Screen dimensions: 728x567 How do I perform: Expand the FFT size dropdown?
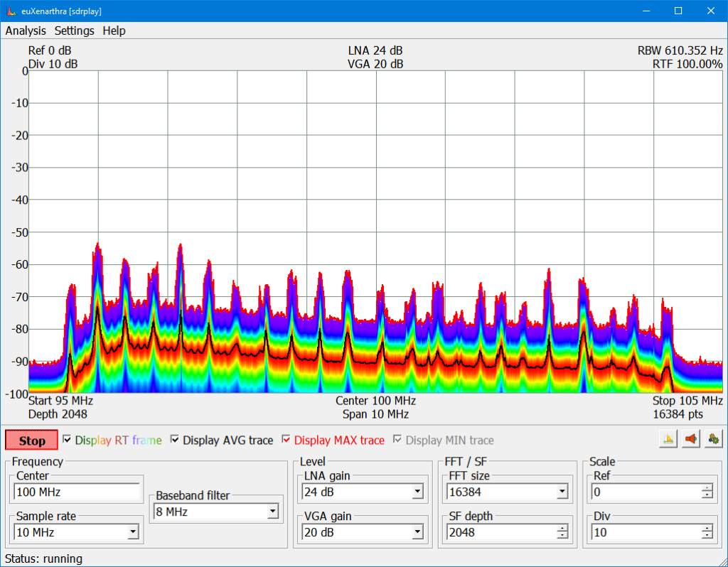(x=562, y=492)
